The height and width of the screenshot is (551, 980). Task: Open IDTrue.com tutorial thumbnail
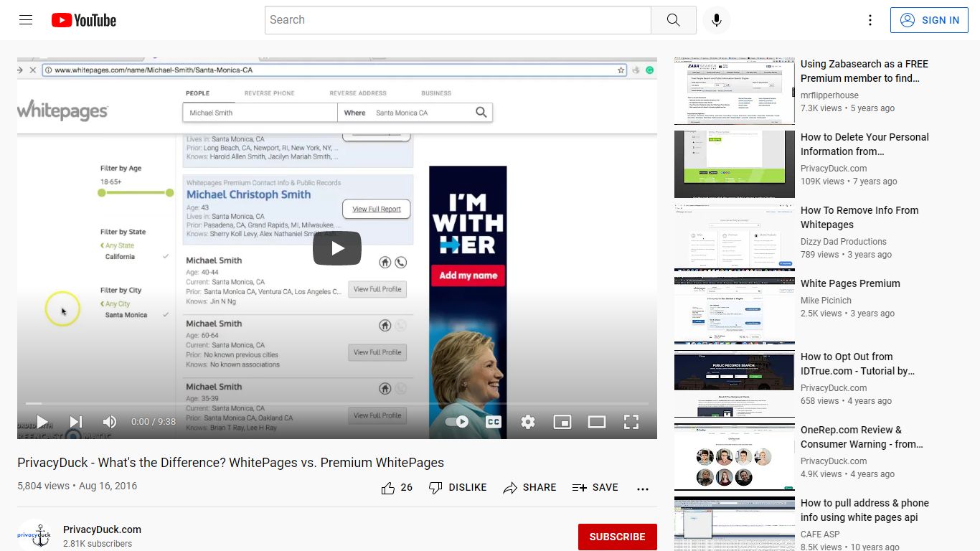[x=735, y=384]
